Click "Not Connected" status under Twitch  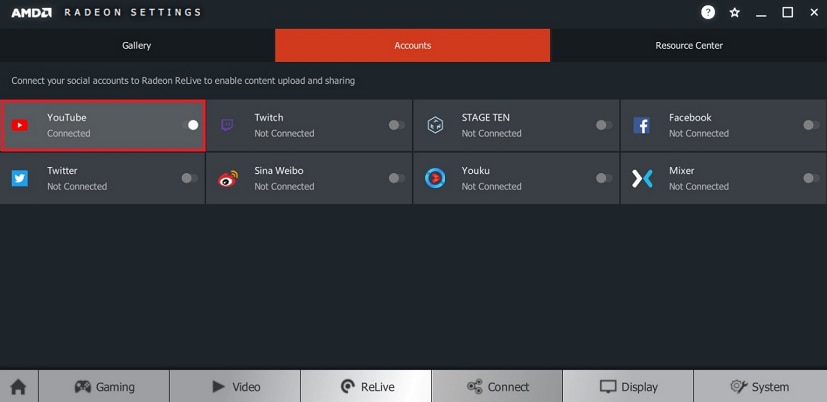[284, 133]
